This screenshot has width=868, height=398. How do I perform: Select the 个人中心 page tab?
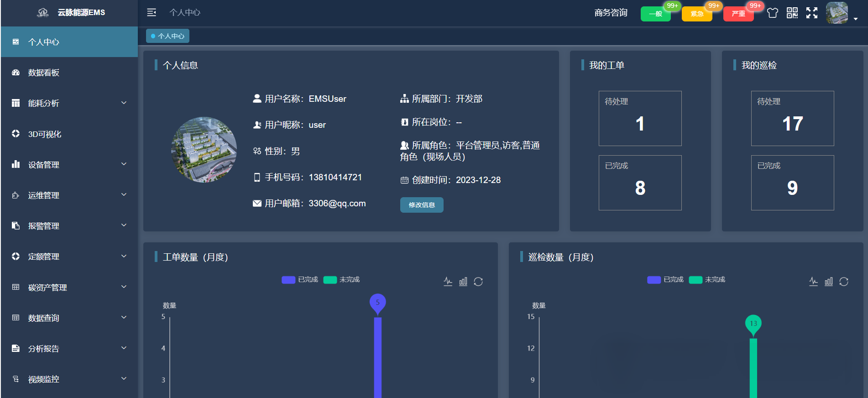tap(167, 36)
